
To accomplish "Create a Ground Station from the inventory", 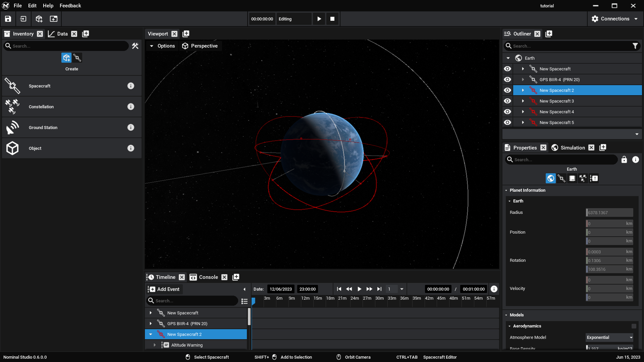I will pos(72,127).
